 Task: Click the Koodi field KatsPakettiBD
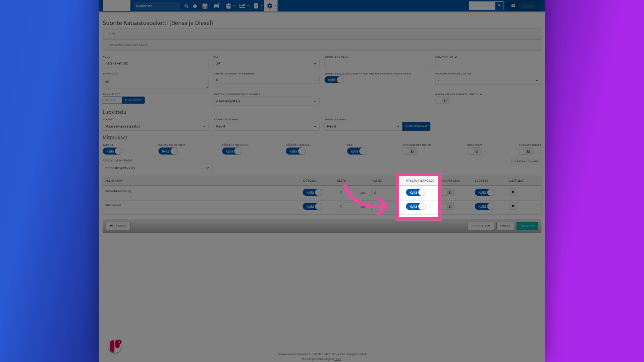tap(156, 63)
